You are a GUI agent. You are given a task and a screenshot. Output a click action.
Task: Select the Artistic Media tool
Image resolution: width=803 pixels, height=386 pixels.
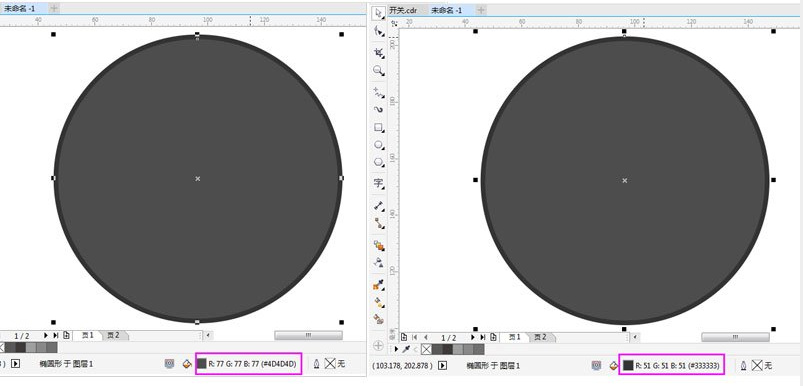(x=378, y=109)
